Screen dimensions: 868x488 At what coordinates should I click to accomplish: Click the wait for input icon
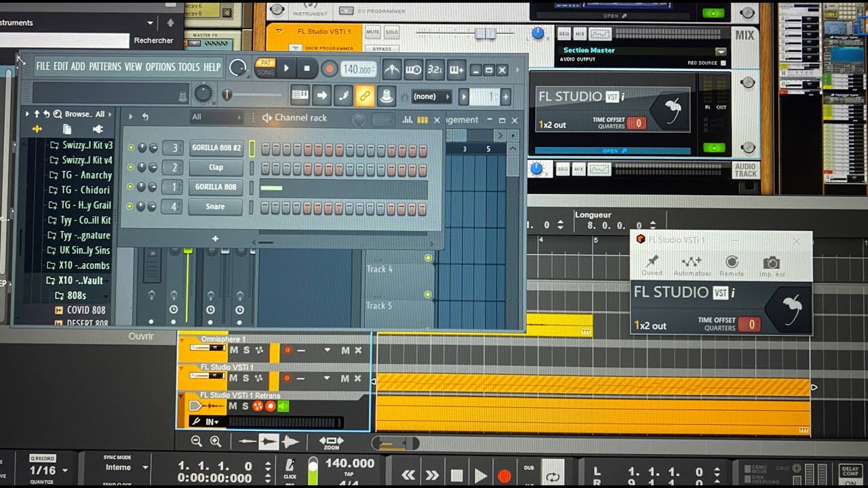point(414,69)
